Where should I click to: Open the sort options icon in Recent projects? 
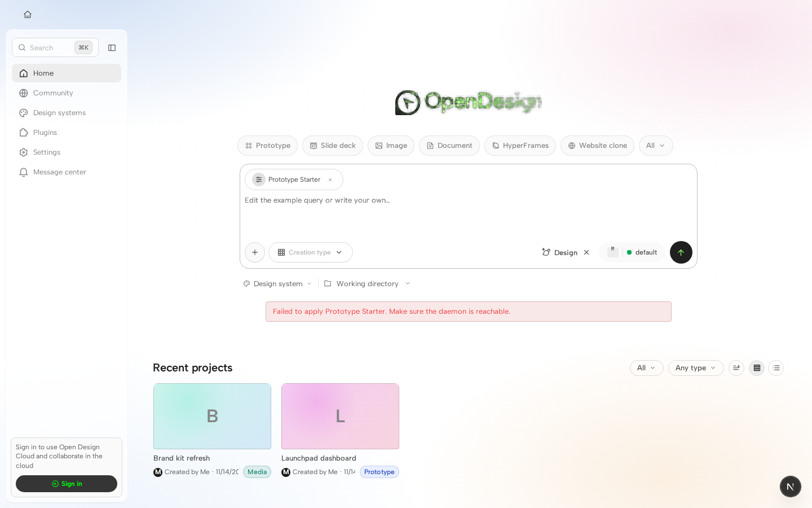point(736,368)
